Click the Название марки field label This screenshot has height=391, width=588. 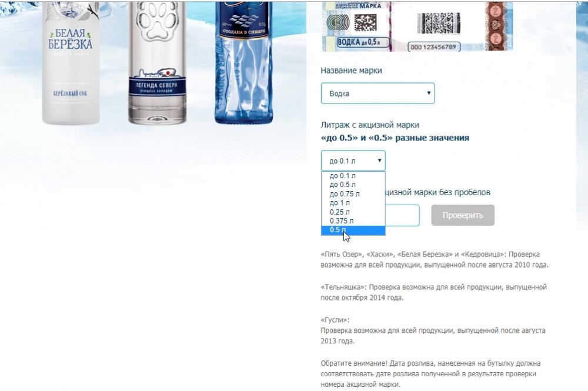click(x=352, y=71)
